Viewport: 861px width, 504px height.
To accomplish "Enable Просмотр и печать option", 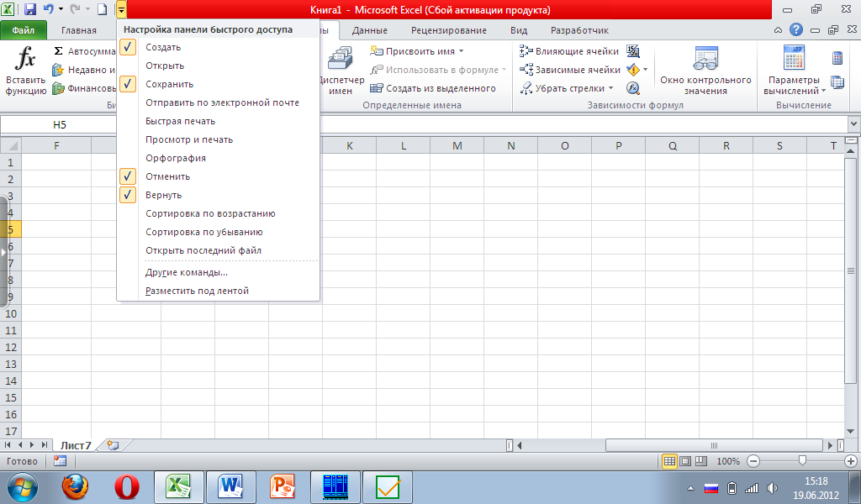I will (x=218, y=139).
